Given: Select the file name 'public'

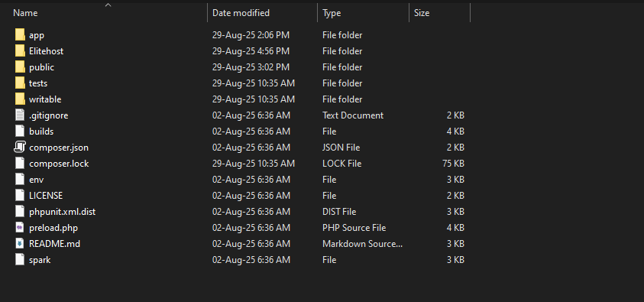Looking at the screenshot, I should tap(41, 67).
